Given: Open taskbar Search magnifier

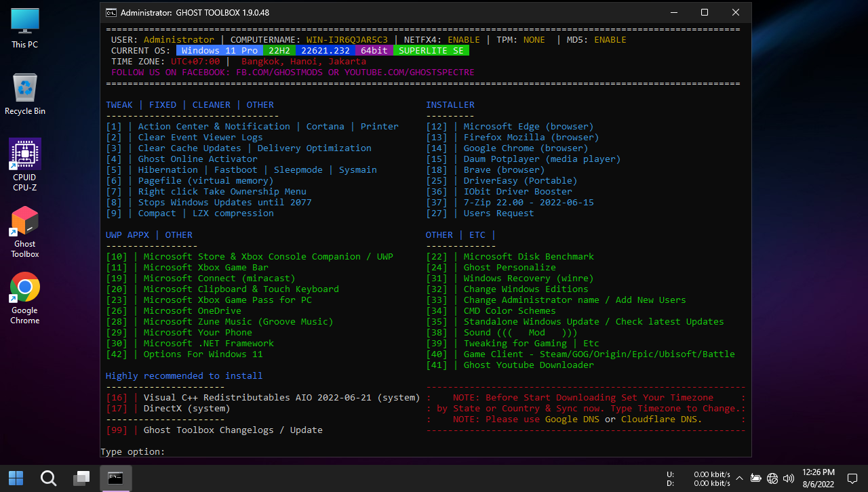Looking at the screenshot, I should 48,478.
